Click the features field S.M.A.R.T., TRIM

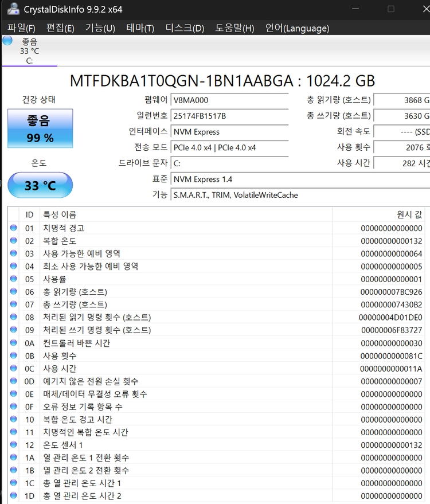point(300,195)
